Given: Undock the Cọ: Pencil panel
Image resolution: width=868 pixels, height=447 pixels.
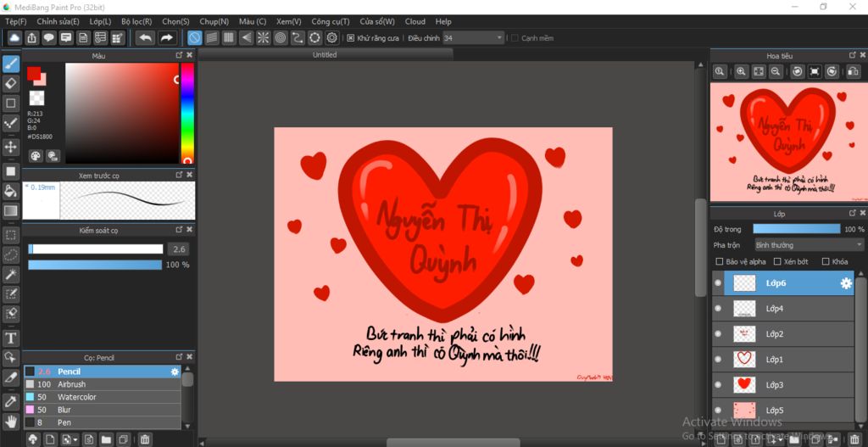Looking at the screenshot, I should [179, 357].
